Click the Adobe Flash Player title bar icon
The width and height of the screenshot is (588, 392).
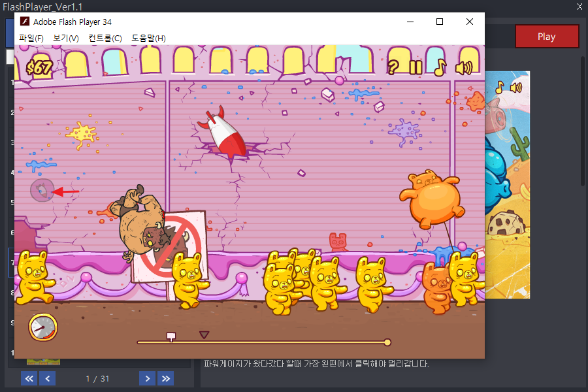pyautogui.click(x=25, y=22)
